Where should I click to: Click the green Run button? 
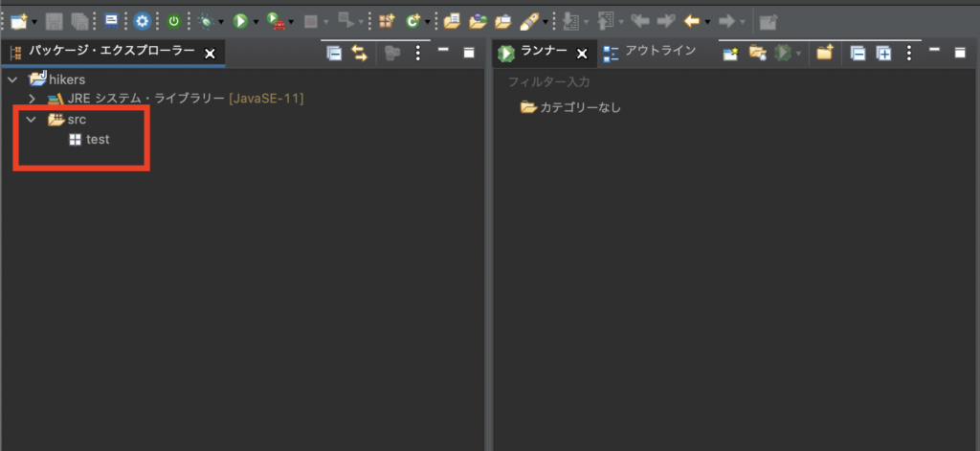240,21
